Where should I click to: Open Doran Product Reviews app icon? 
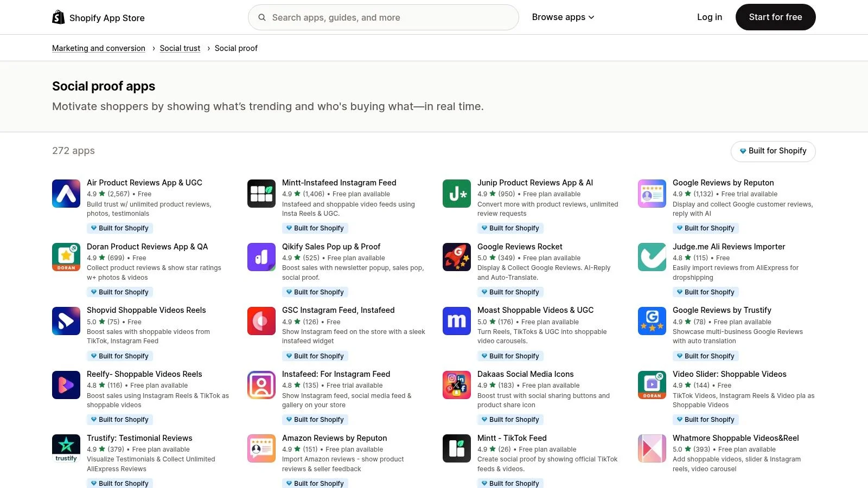[x=66, y=257]
